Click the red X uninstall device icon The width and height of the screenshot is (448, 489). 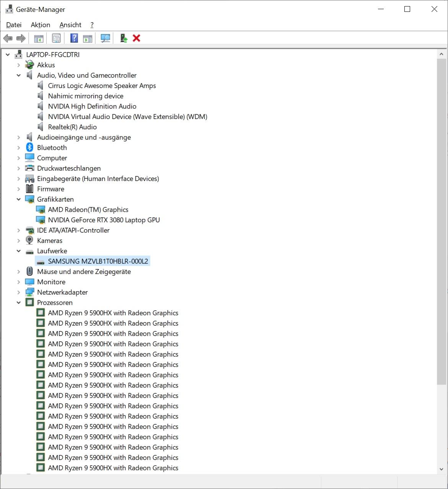137,38
